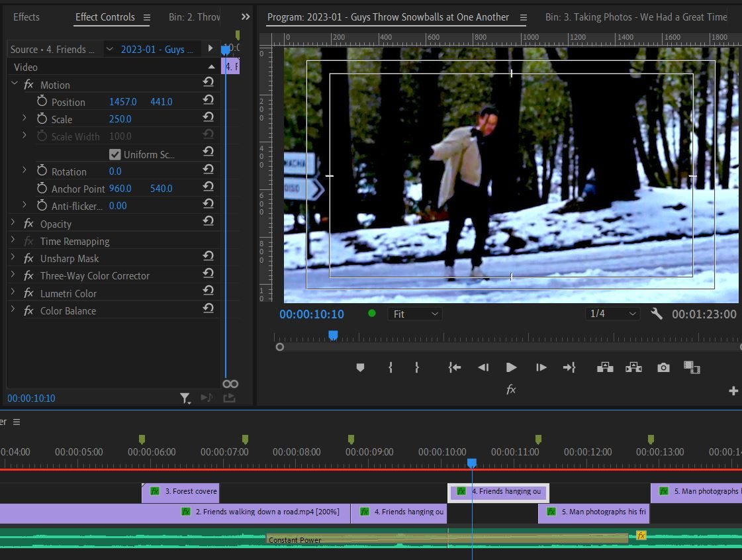Expand the Color Balance effect
742x560 pixels.
[x=13, y=310]
